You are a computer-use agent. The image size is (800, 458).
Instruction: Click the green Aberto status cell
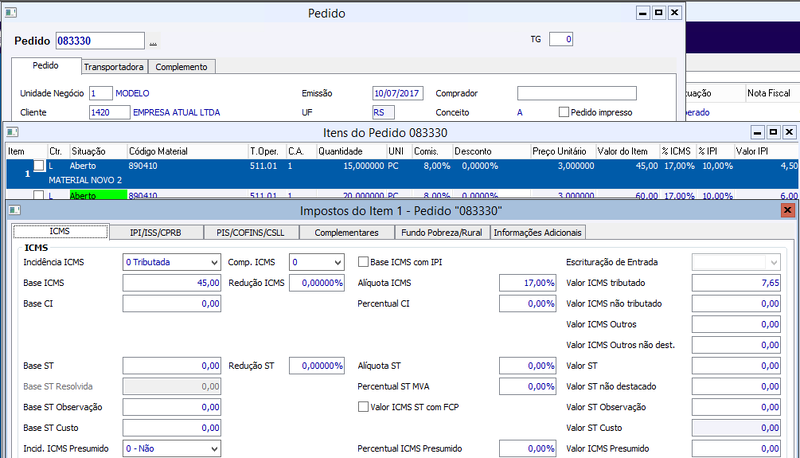click(x=98, y=194)
